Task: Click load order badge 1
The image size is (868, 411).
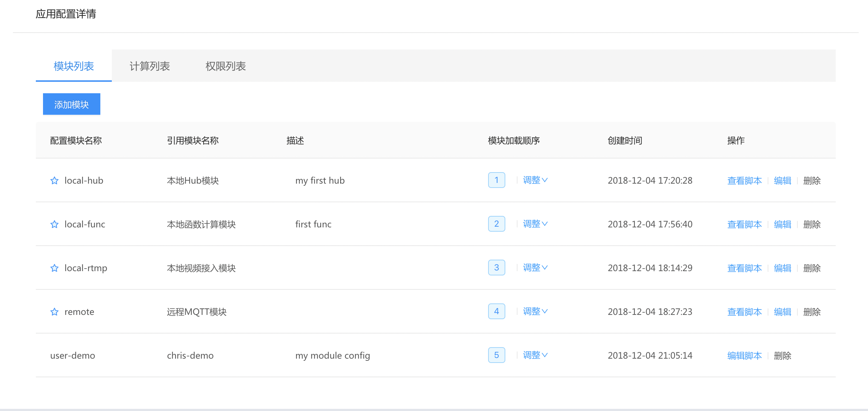Action: tap(496, 180)
